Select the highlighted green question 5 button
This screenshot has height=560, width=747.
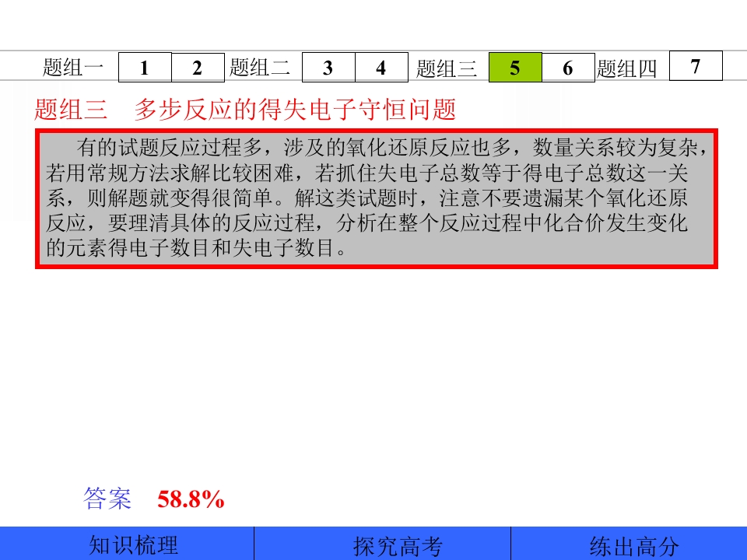[x=514, y=68]
